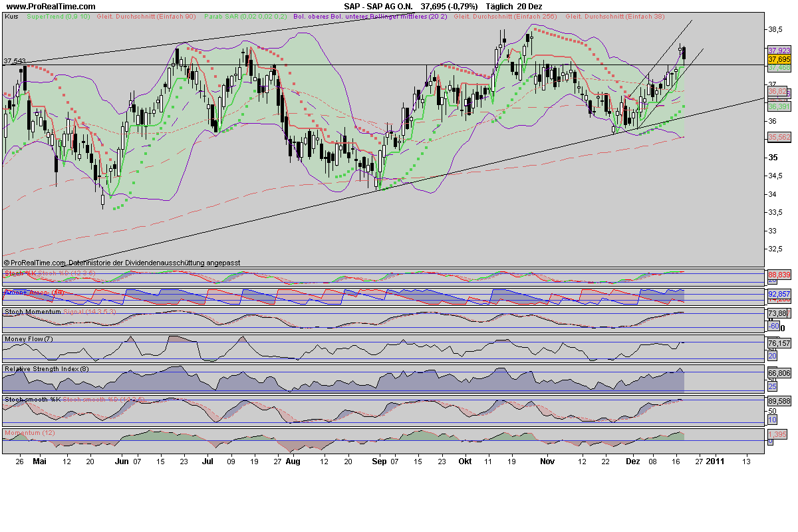The image size is (798, 532).
Task: Select the Bollinger (20 2) legend entry
Action: 370,15
